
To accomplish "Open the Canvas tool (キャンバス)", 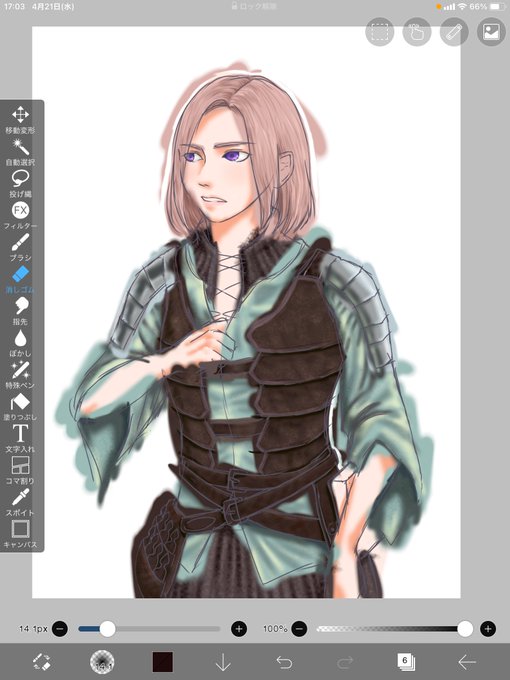I will pos(20,534).
